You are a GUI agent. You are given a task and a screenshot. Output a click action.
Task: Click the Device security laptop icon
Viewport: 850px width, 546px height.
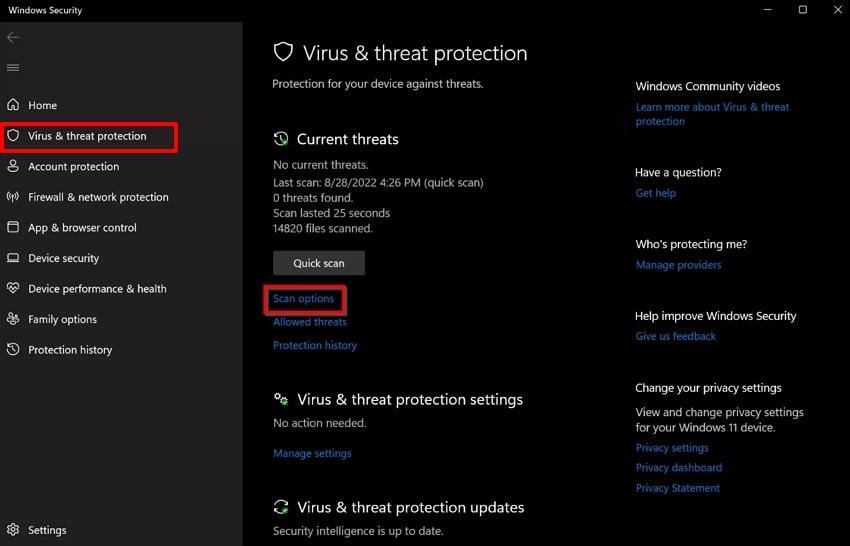pyautogui.click(x=13, y=258)
